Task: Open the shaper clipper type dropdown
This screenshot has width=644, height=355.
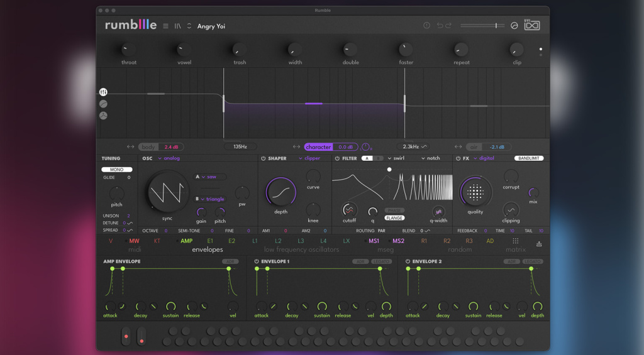Action: 309,158
